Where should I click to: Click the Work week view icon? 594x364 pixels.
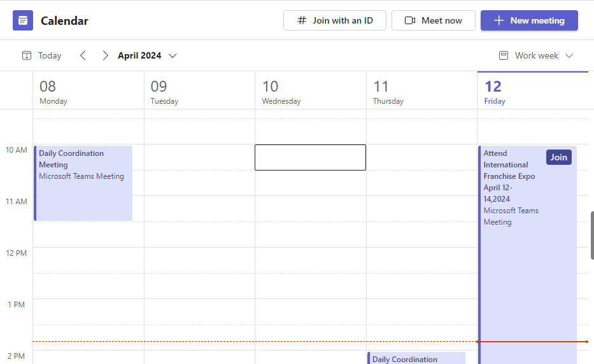click(x=504, y=55)
